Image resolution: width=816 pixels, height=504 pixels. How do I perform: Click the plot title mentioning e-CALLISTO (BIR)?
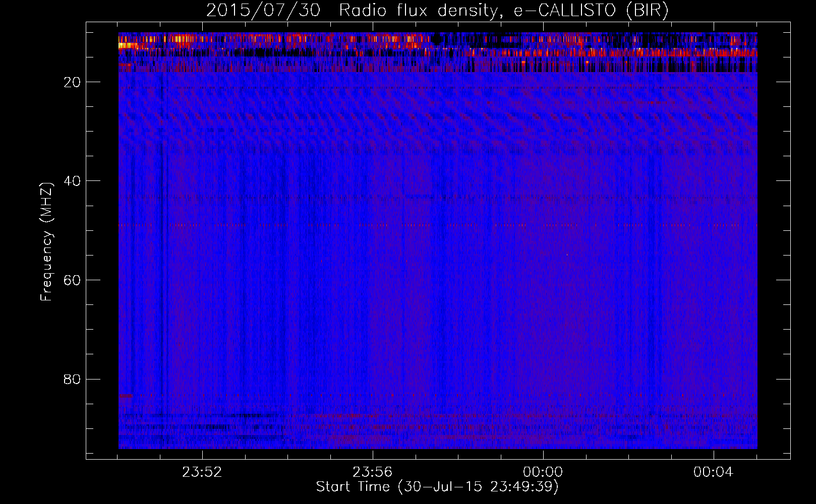click(x=437, y=10)
